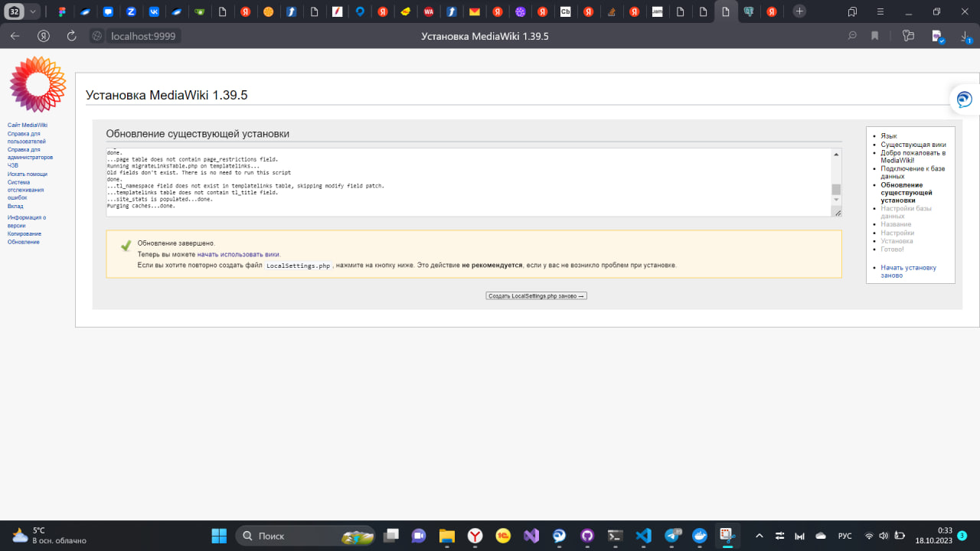This screenshot has width=980, height=551.
Task: Open Wi-Fi network tray icon
Action: click(x=869, y=536)
